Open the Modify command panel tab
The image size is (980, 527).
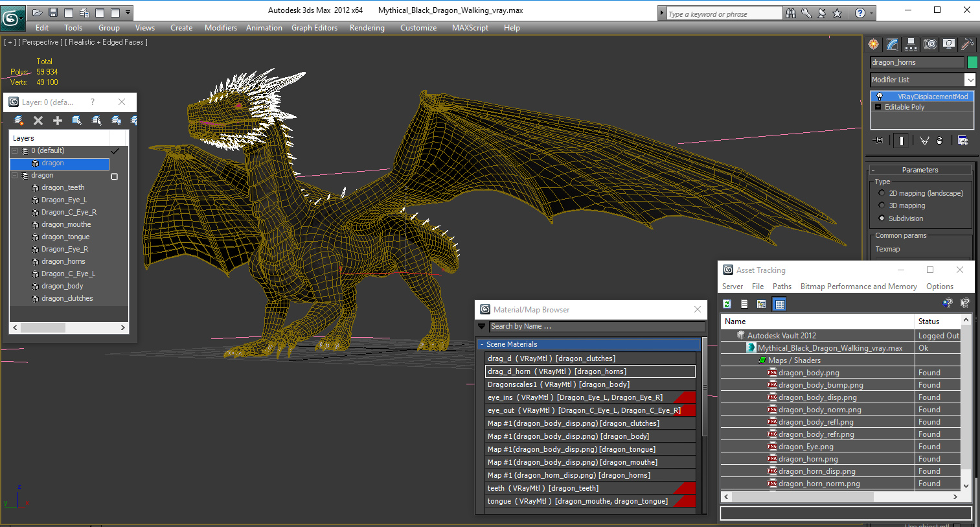point(893,44)
